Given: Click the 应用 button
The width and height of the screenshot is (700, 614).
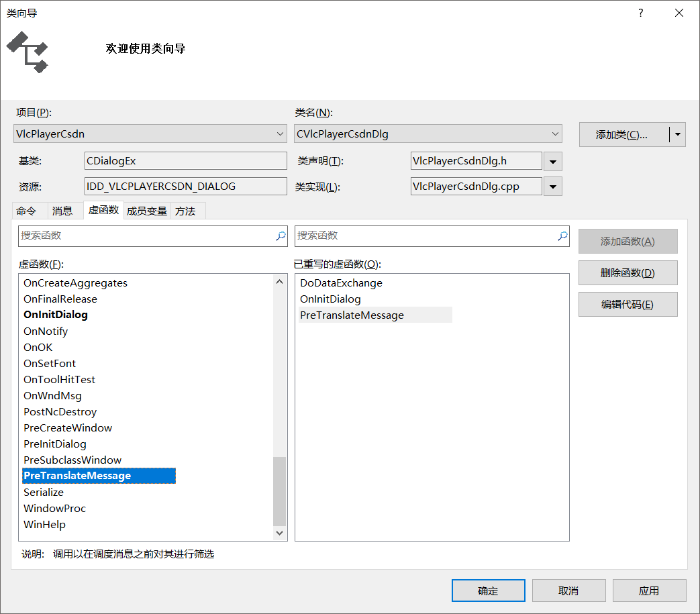Looking at the screenshot, I should (649, 591).
